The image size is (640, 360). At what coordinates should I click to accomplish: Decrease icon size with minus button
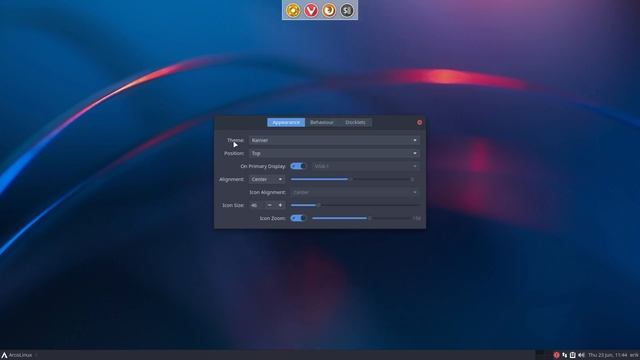pos(269,205)
